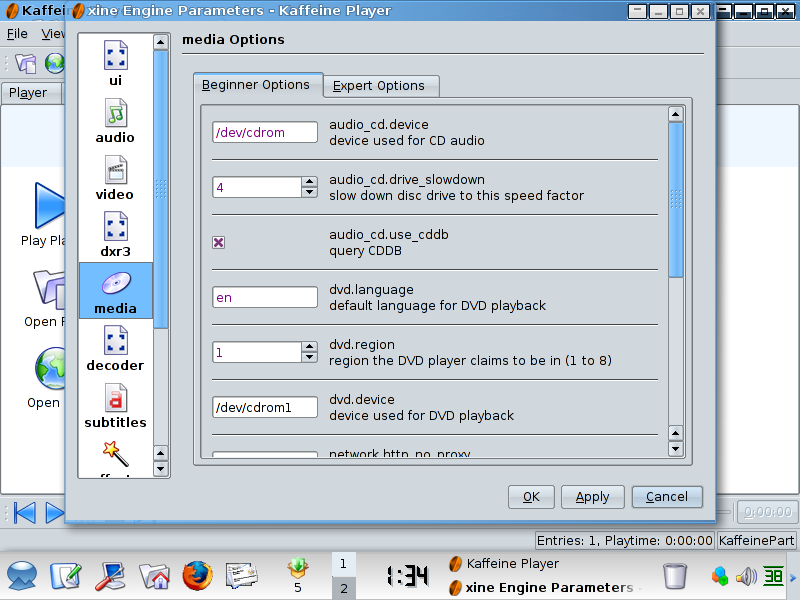Open the trash bin in panel
This screenshot has width=800, height=600.
(675, 575)
